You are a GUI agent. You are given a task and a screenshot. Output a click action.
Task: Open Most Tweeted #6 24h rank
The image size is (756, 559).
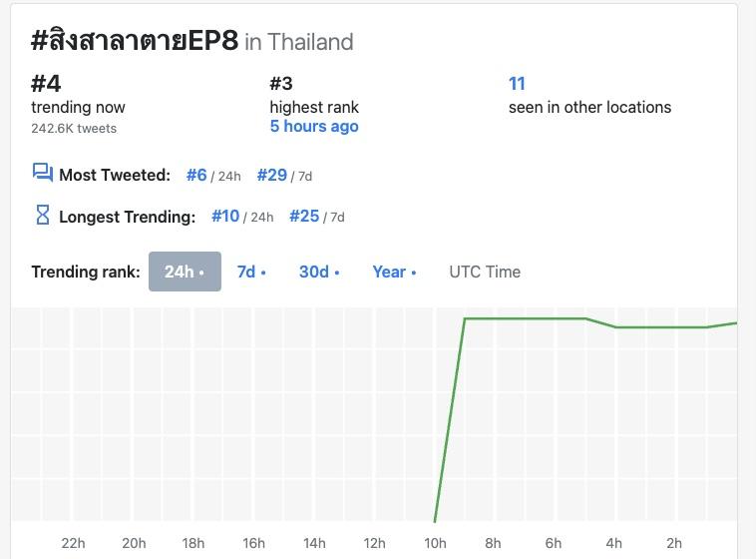coord(196,175)
